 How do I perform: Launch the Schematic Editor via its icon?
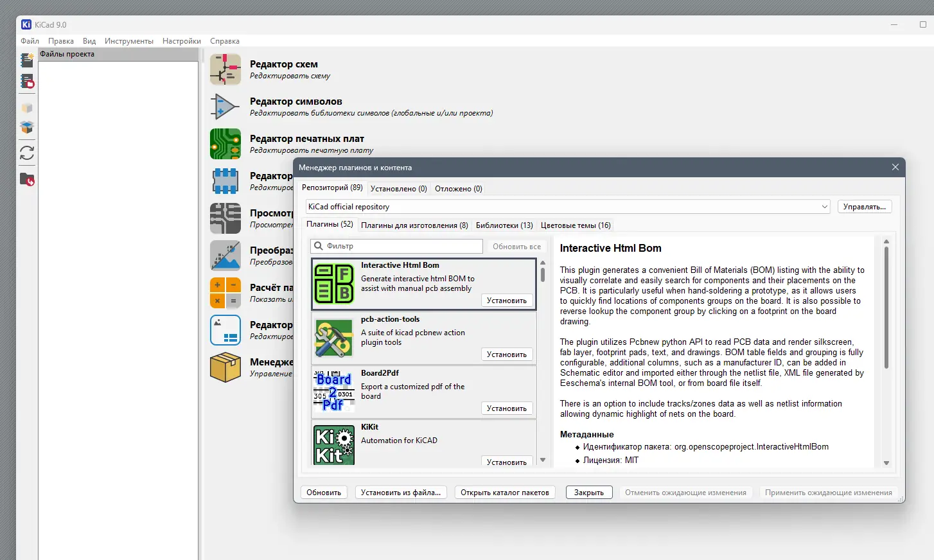[225, 69]
